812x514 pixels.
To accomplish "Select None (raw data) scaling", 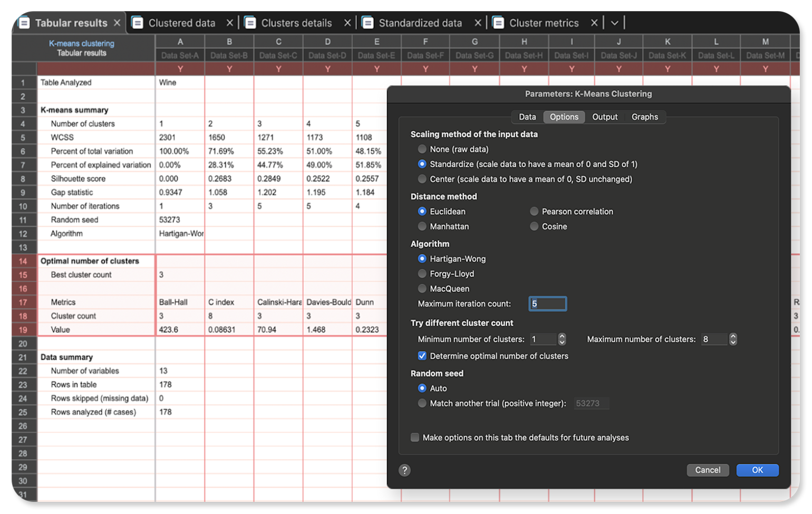I will coord(422,149).
